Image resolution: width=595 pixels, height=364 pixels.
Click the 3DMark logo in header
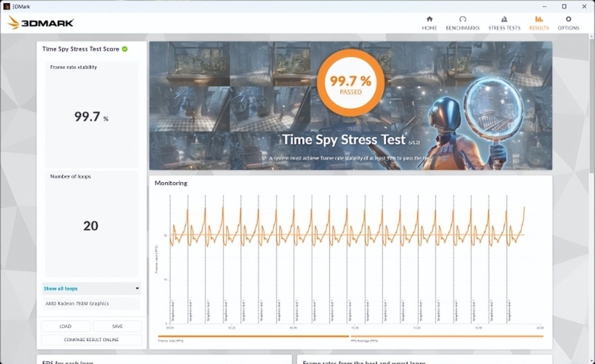pyautogui.click(x=41, y=23)
